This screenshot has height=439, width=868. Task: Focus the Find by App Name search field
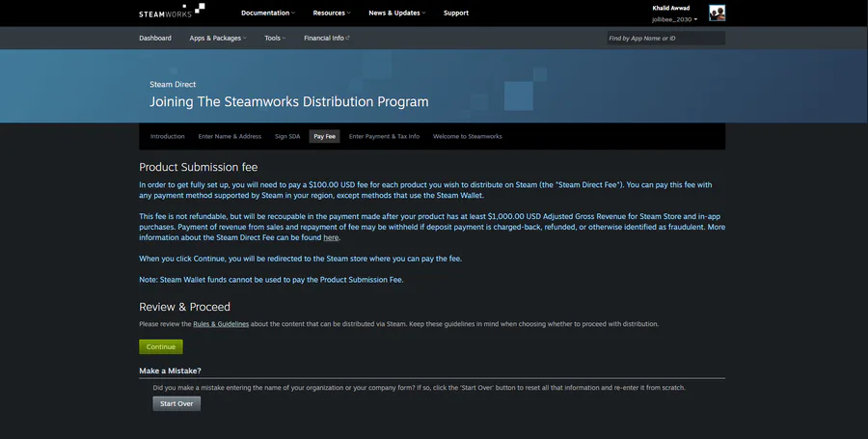pos(665,39)
